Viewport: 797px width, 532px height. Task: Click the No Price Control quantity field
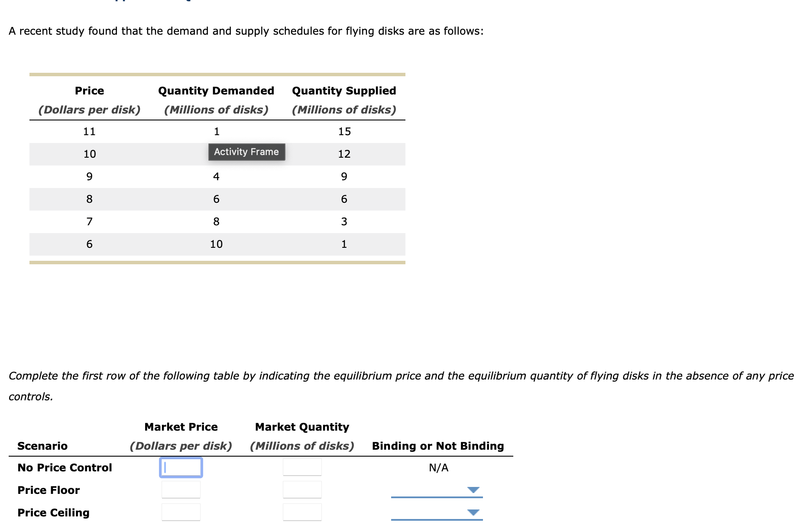click(302, 467)
